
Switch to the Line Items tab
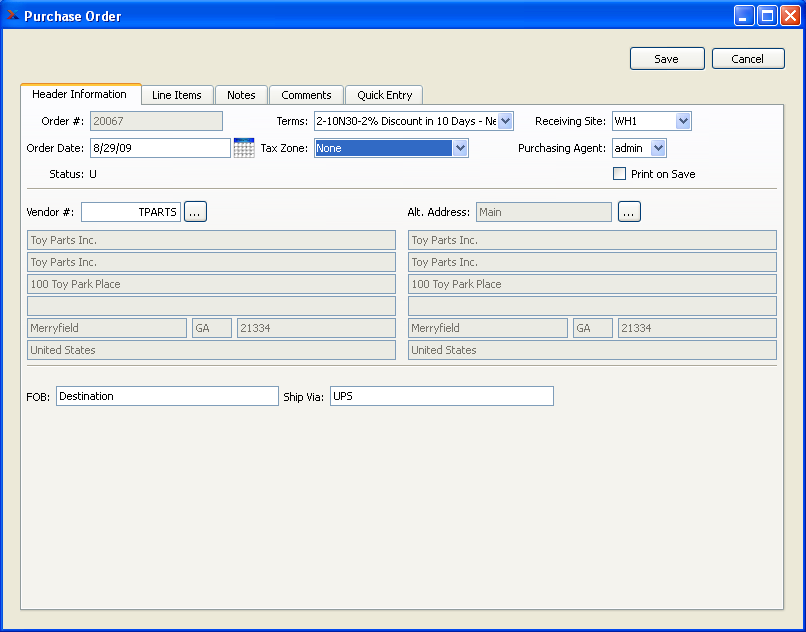(x=177, y=95)
